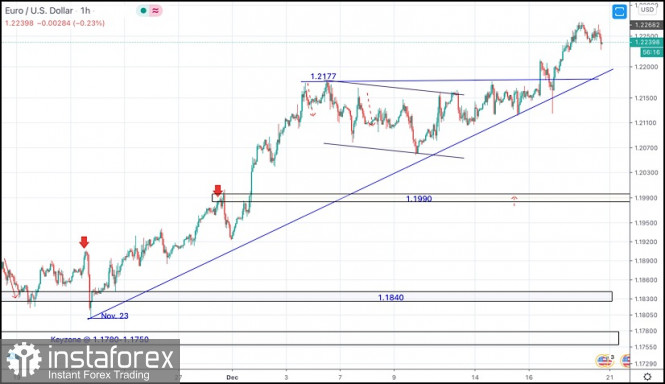This screenshot has width=665, height=384.
Task: Click 1.17550 on the price axis
Action: coord(646,347)
